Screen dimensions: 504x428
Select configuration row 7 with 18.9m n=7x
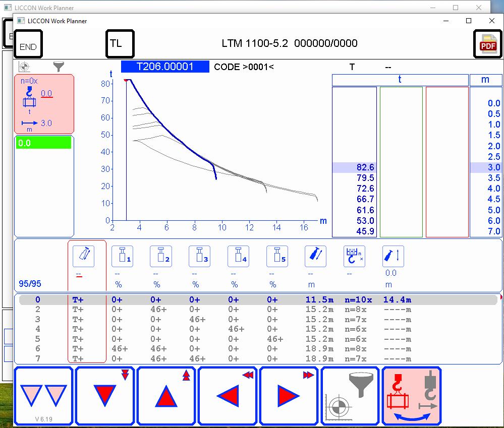258,358
